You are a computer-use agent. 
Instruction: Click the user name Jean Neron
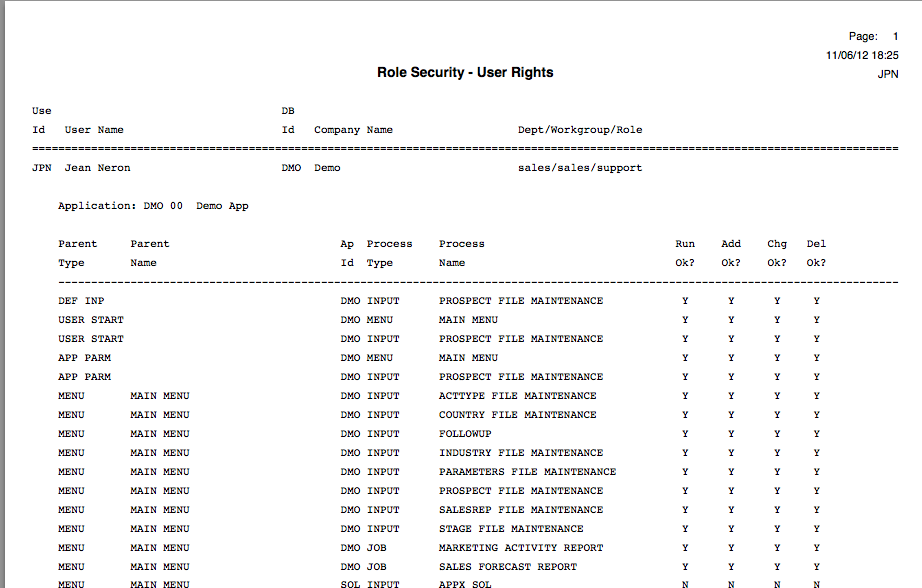click(96, 167)
